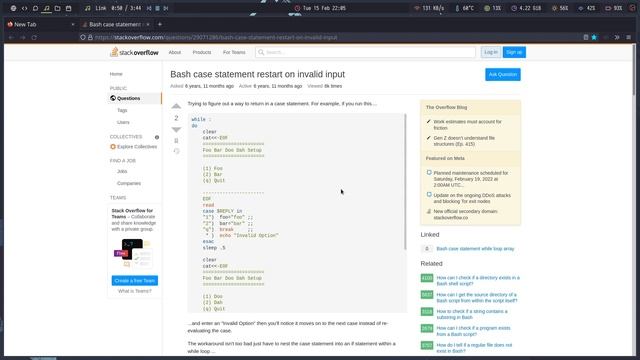The height and width of the screenshot is (360, 640).
Task: Open Work estimates must account for friction
Action: coord(467,125)
